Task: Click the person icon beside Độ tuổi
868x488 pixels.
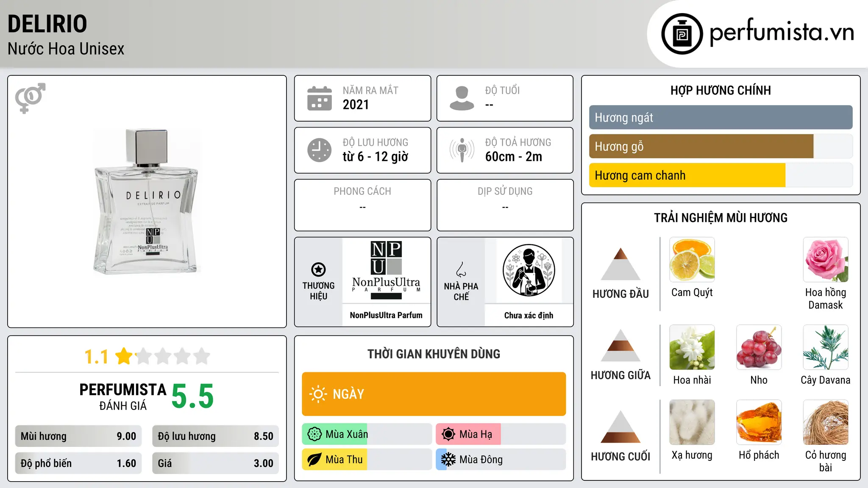Action: (462, 98)
